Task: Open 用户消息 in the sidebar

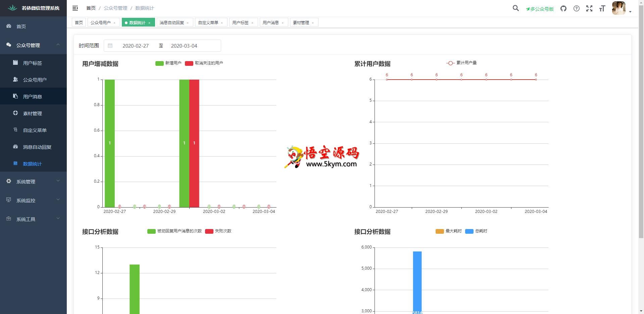Action: click(33, 96)
